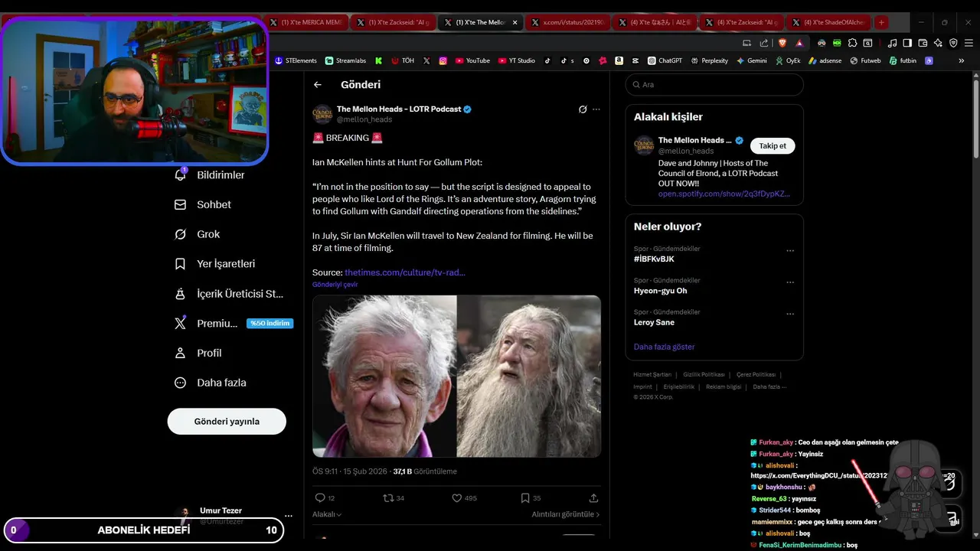Bookmark the tweet via bookmark icon

point(525,498)
